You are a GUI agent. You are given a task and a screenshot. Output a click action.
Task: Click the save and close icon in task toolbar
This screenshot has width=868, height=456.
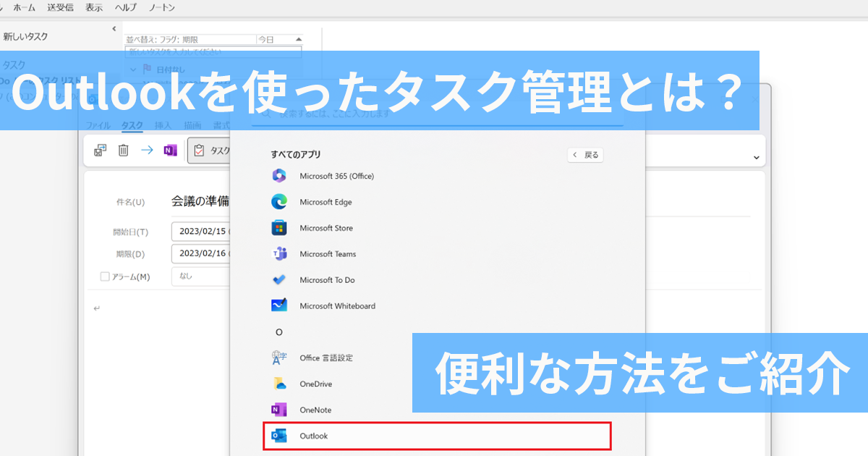click(101, 151)
